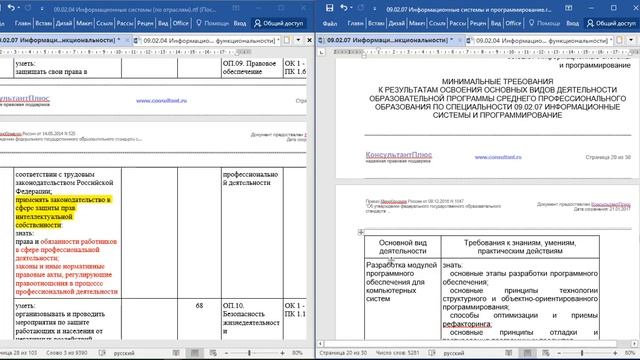Screen dimensions: 640x360
Task: Close the active document tab in left window
Action: click(309, 40)
